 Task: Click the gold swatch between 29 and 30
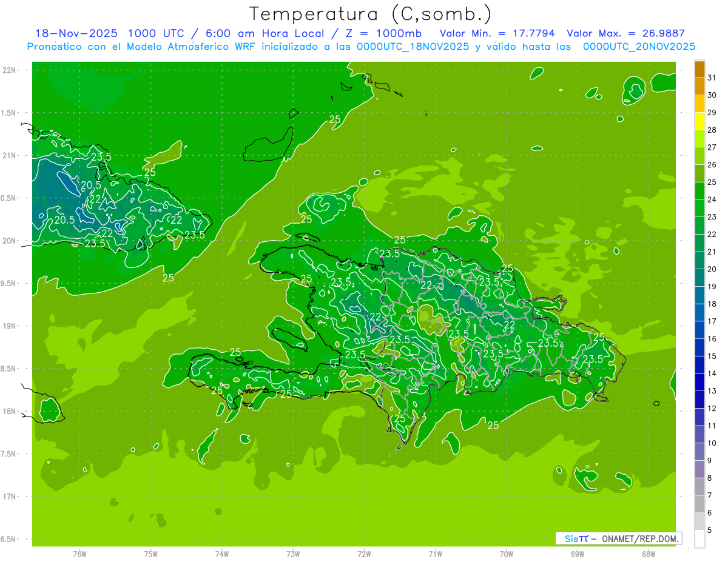[x=699, y=104]
